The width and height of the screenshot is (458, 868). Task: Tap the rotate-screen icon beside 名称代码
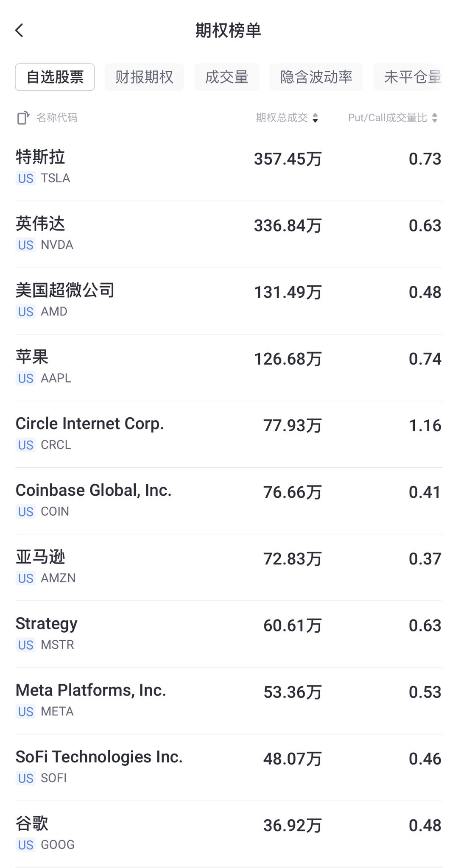coord(23,117)
